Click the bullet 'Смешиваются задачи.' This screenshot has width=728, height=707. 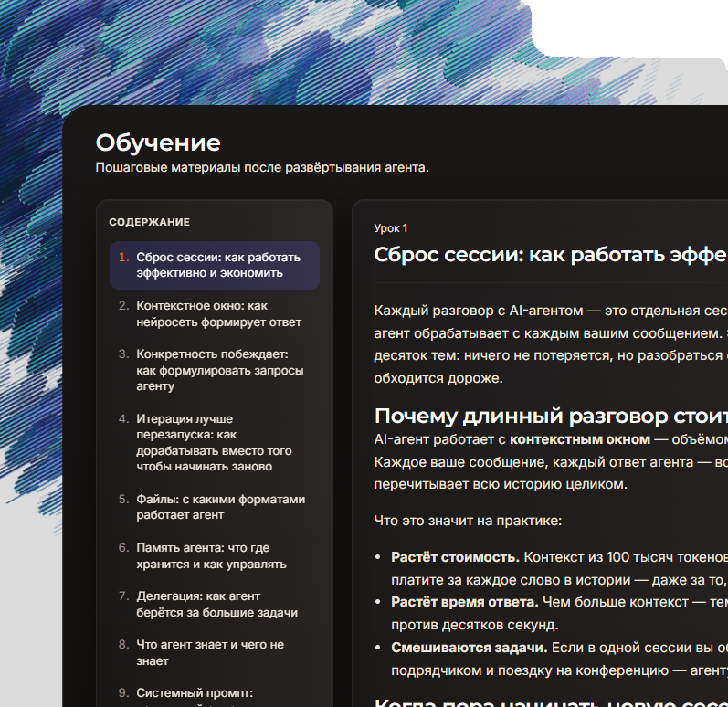click(x=470, y=648)
